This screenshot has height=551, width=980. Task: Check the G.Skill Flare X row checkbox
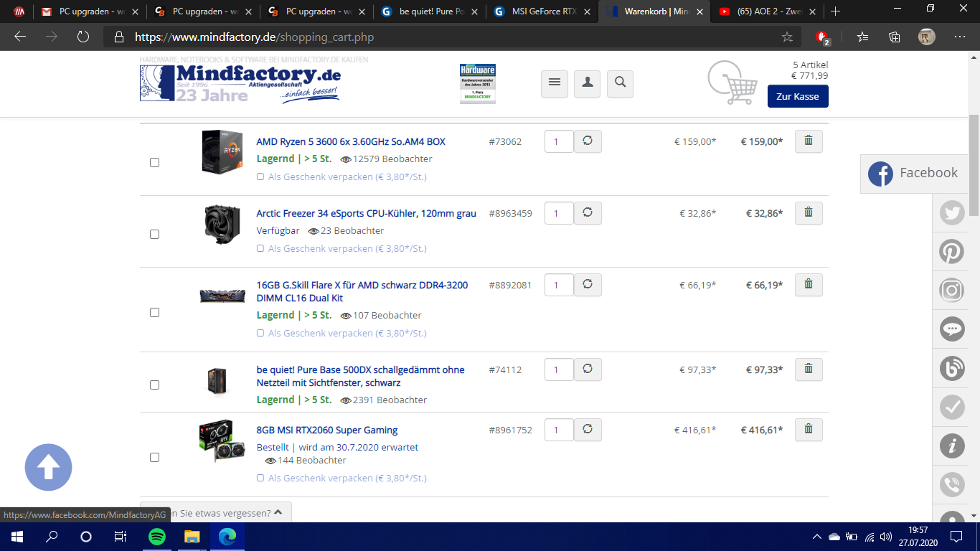coord(154,313)
